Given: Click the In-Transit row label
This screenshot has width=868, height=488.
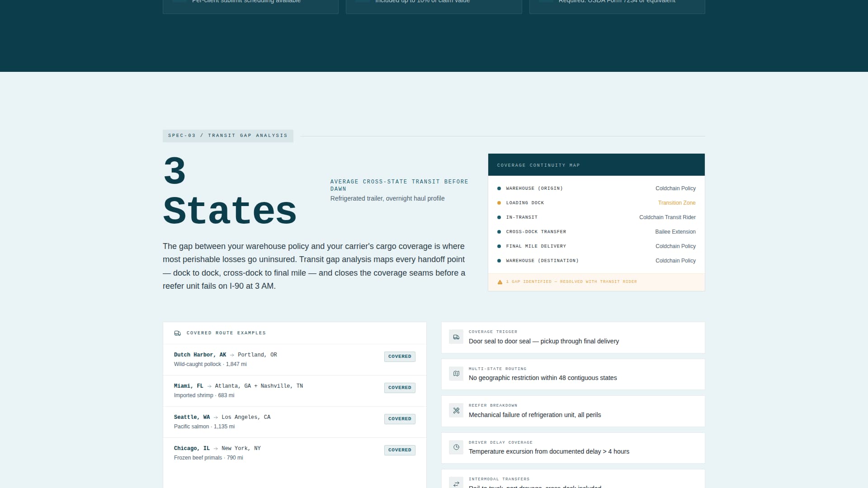Looking at the screenshot, I should click(x=522, y=217).
